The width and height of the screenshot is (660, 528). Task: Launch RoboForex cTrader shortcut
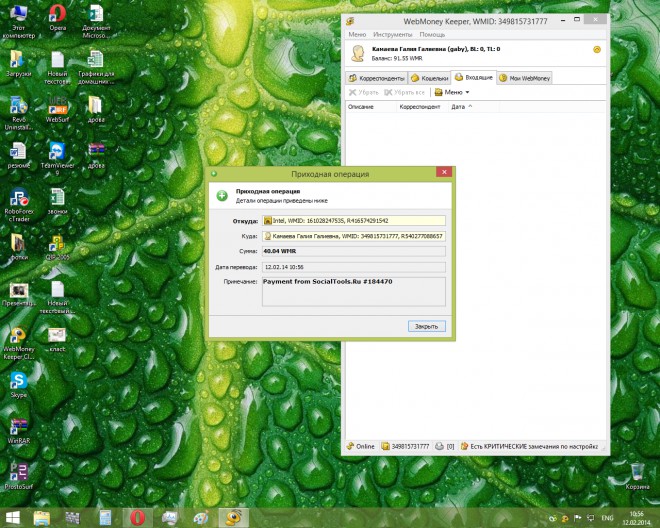click(19, 205)
